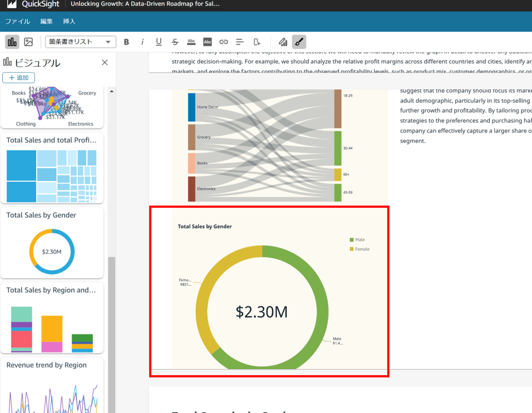Select the Total Sales by Gender thumbnail
Viewport: 532px width, 413px height.
click(52, 243)
